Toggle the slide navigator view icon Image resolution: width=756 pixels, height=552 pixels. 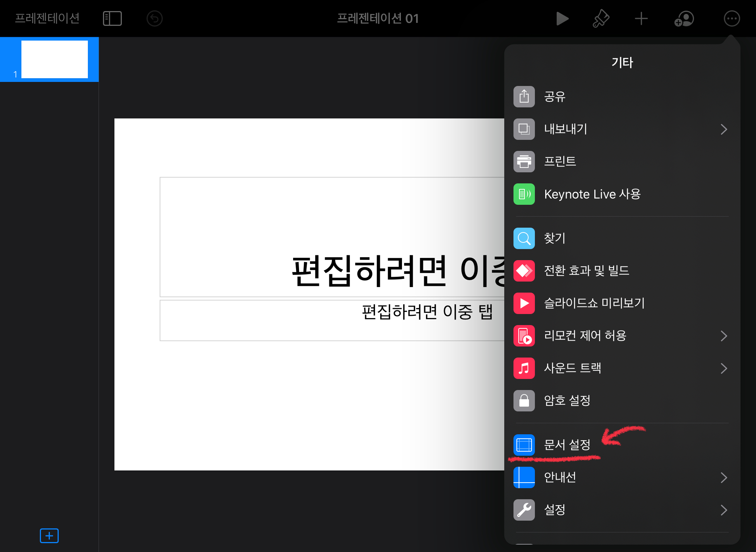(112, 18)
